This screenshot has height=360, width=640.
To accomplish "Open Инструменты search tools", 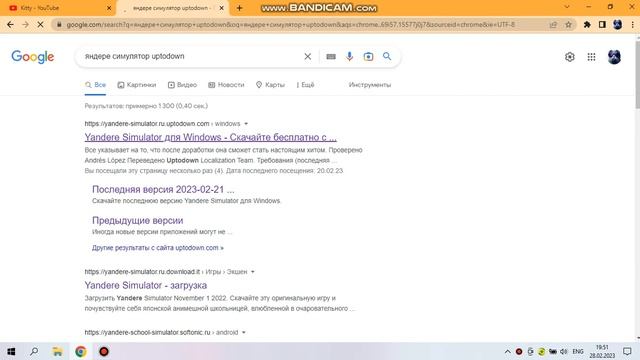I will click(x=370, y=85).
